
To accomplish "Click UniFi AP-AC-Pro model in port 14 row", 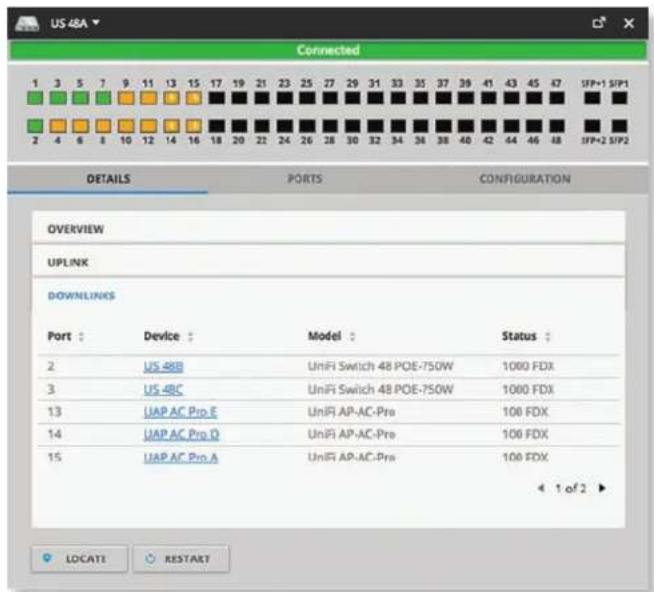I will (351, 434).
